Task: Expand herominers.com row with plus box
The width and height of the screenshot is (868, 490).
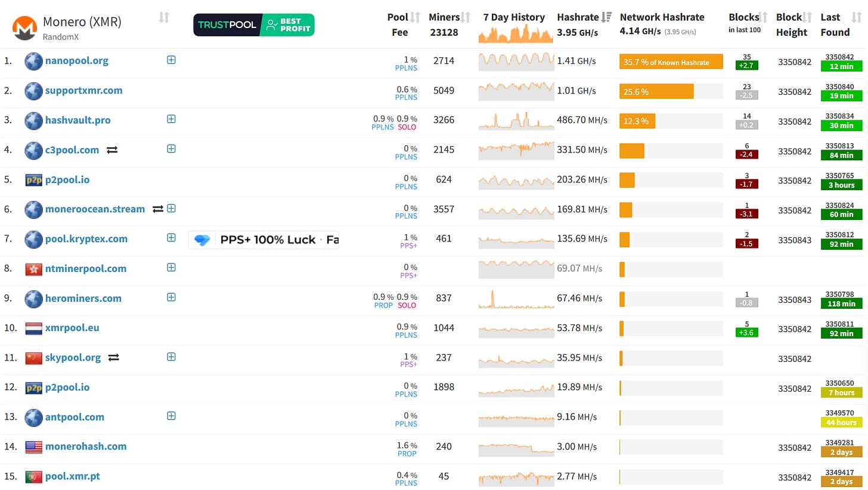Action: pos(171,297)
